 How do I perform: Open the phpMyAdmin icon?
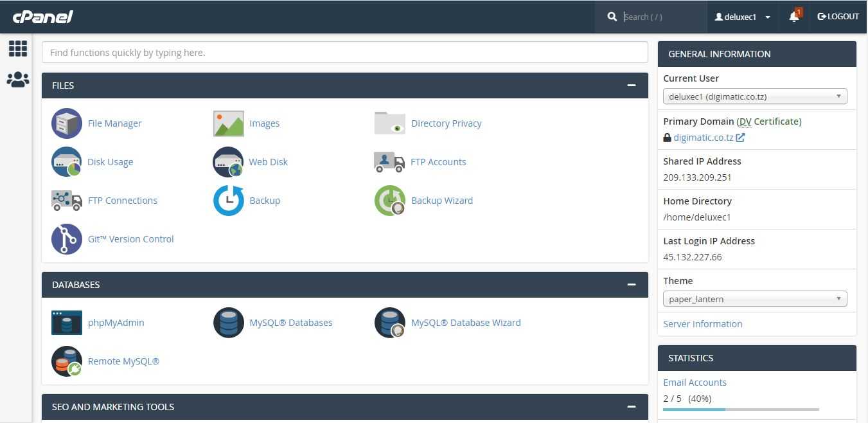(67, 323)
